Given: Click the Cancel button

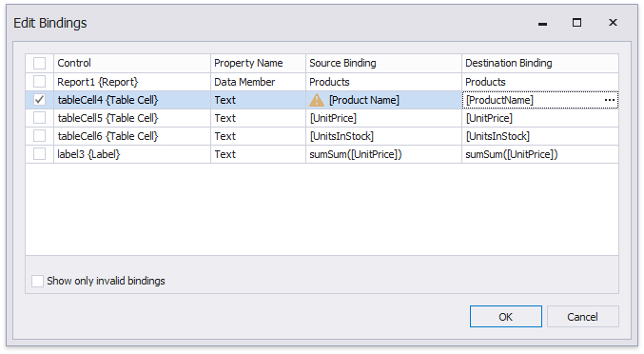Looking at the screenshot, I should (x=582, y=317).
